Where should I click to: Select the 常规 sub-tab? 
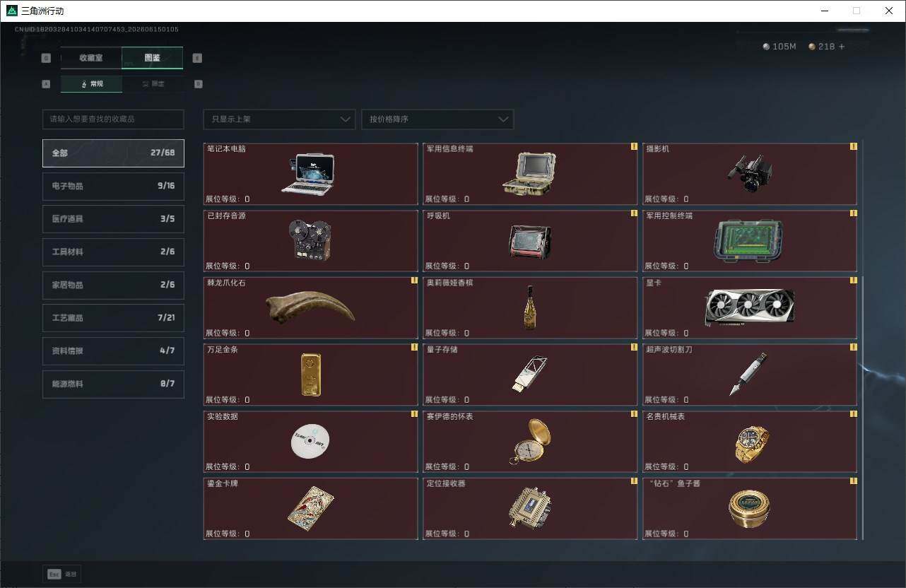tap(91, 84)
